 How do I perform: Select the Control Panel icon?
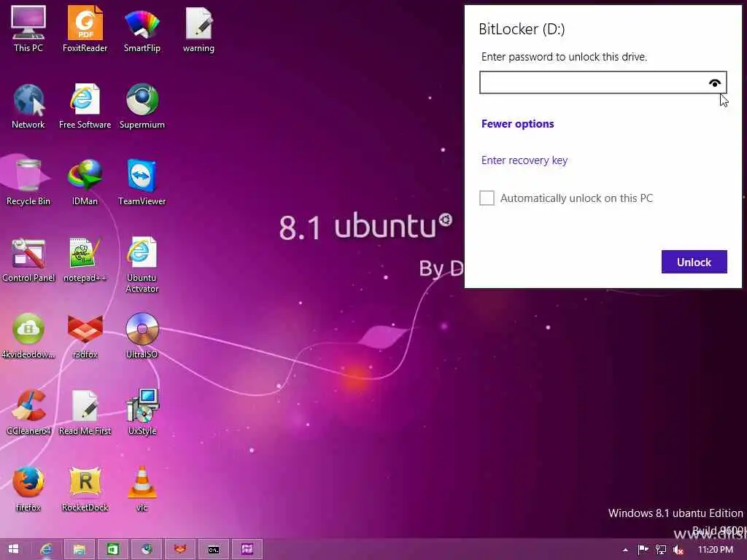[28, 259]
